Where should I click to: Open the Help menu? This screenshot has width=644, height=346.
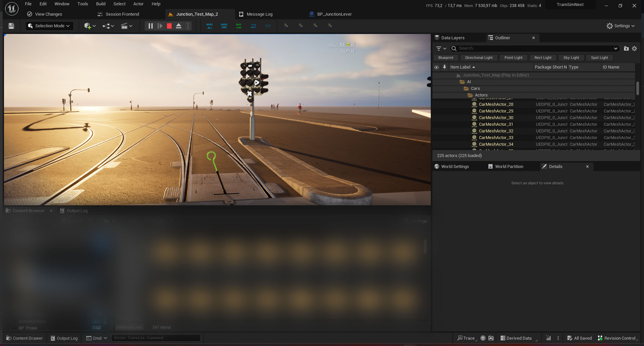point(156,4)
